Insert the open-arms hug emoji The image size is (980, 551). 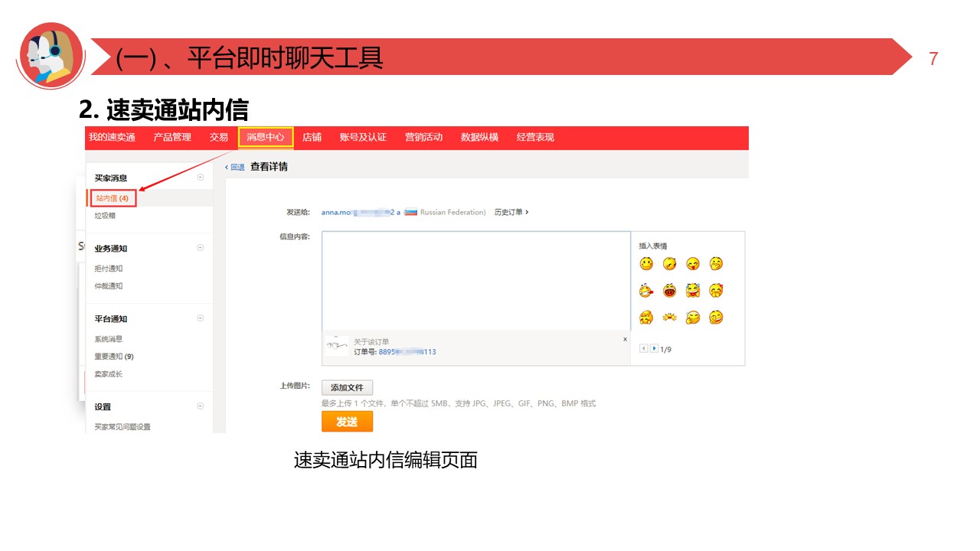click(x=670, y=318)
